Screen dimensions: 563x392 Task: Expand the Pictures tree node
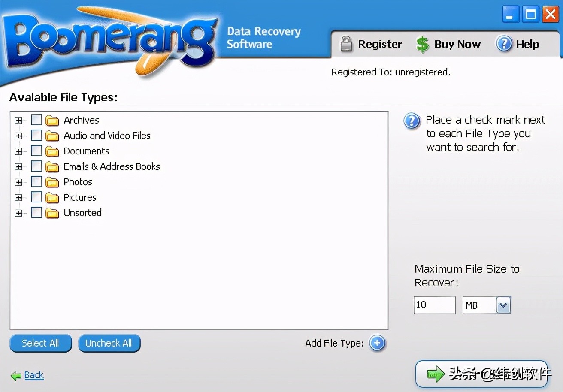(18, 198)
